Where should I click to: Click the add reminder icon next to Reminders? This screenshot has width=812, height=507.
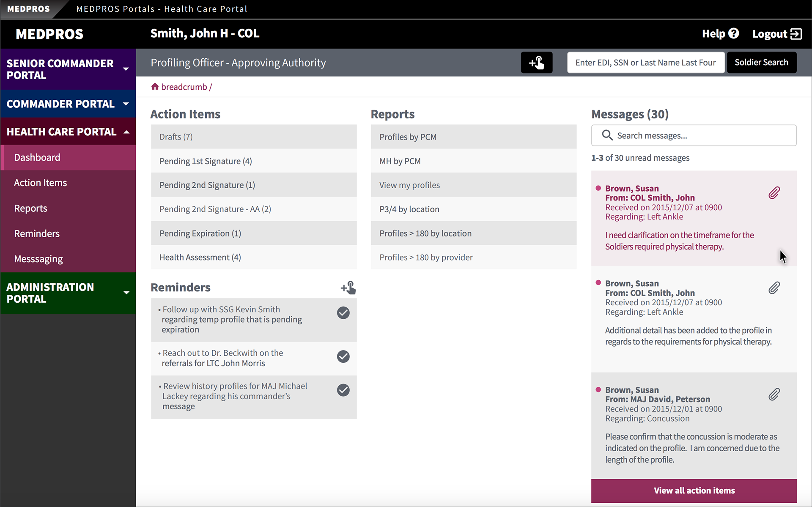tap(348, 288)
